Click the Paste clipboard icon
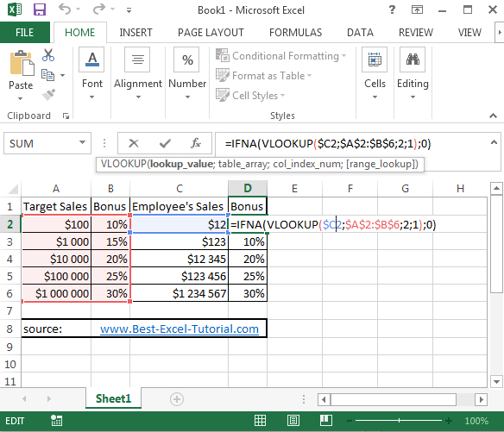This screenshot has height=432, width=504. pyautogui.click(x=22, y=63)
